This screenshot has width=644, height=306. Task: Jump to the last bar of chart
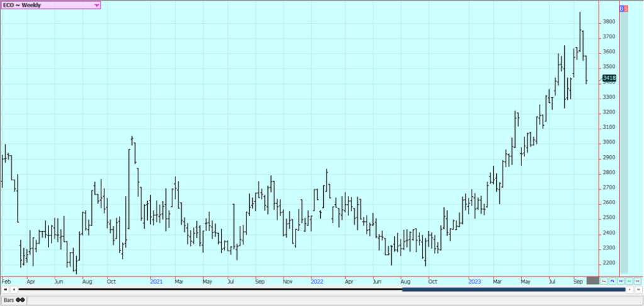pyautogui.click(x=638, y=290)
